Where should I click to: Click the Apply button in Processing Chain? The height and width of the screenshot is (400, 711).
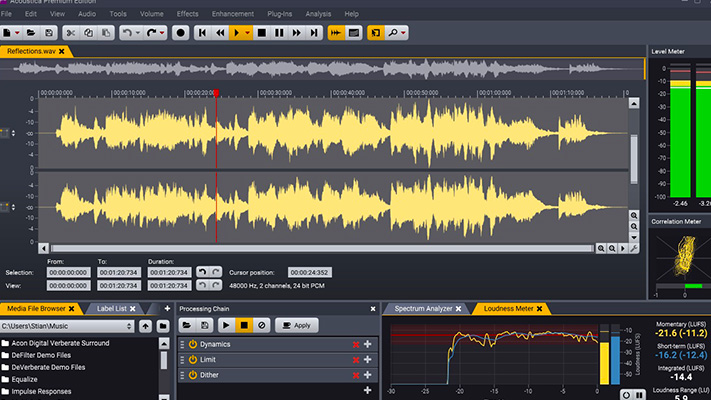[x=296, y=326]
